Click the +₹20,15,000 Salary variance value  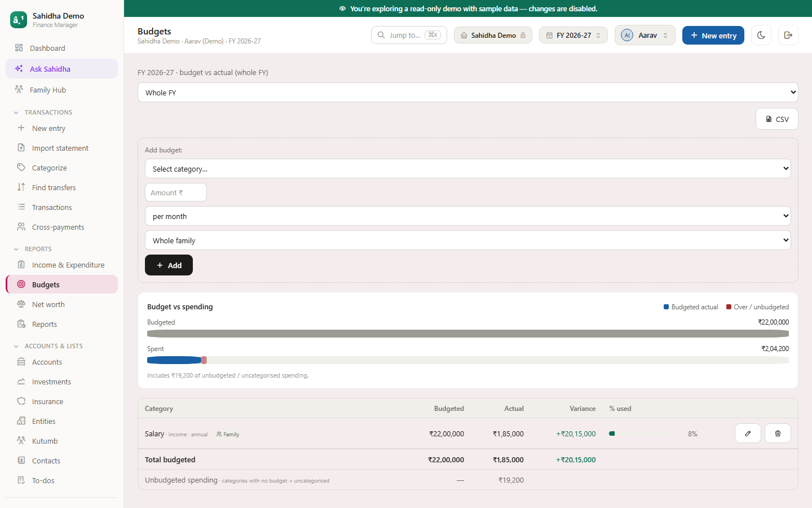576,433
